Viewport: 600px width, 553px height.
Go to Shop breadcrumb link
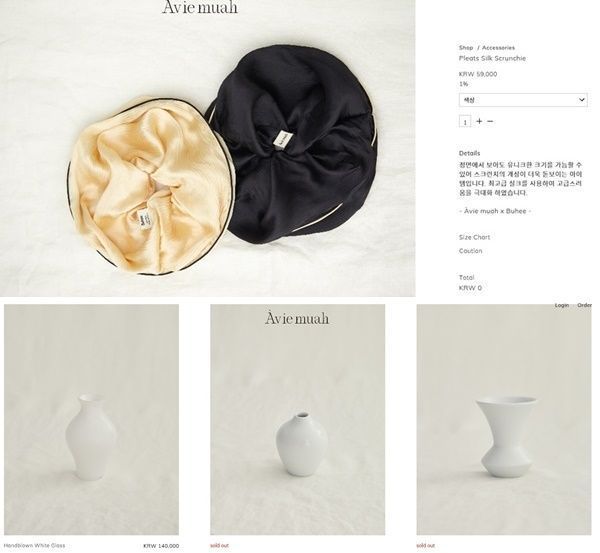tap(466, 48)
